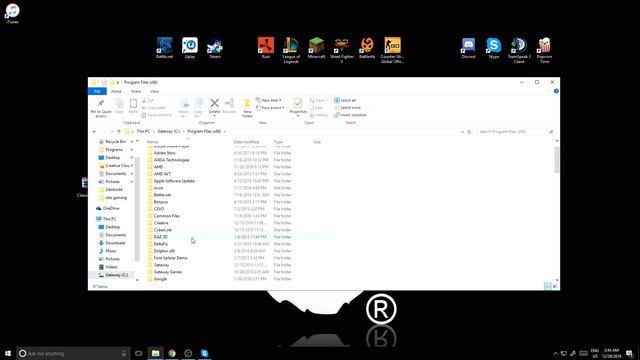Open Discord from the desktop
Screen dimensions: 640x360
tap(468, 48)
